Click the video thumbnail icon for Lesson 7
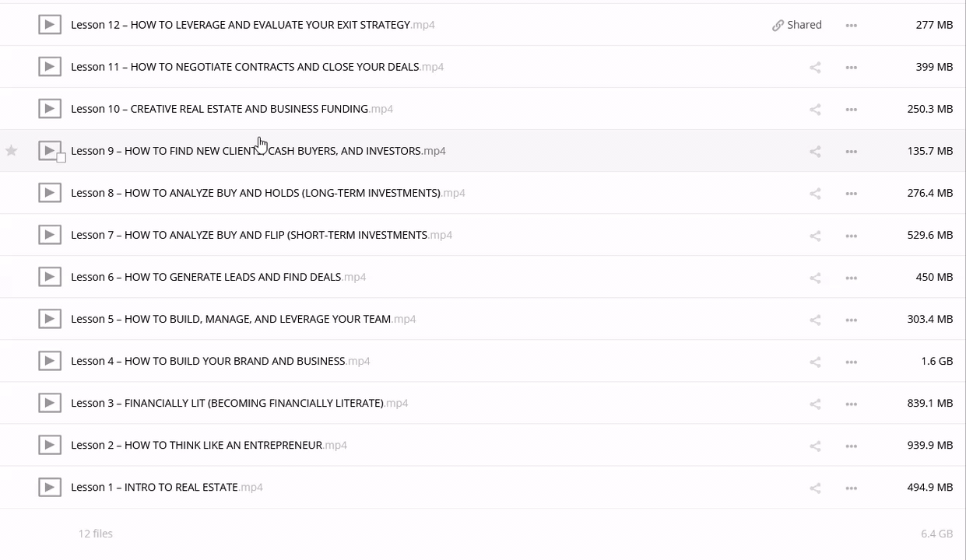 50,235
